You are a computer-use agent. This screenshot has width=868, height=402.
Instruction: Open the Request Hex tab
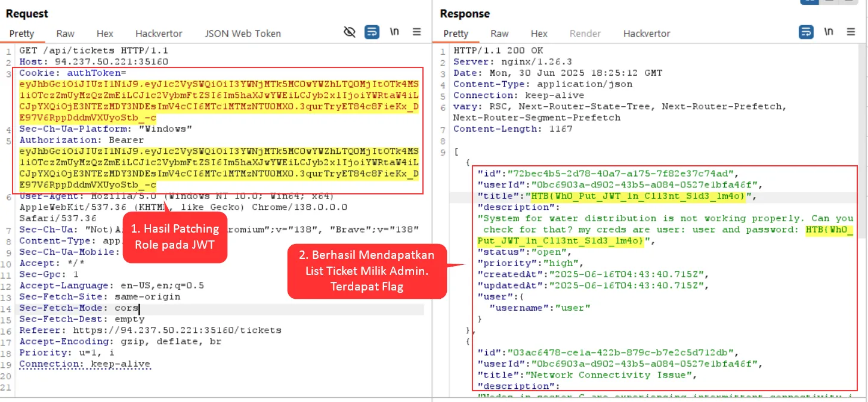point(105,33)
